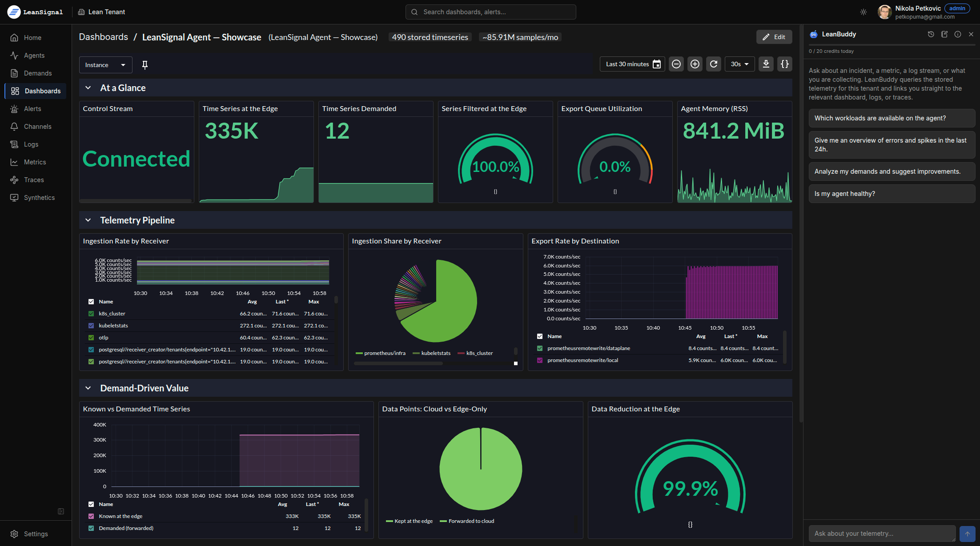Toggle Name checkbox in Ingestion Rate legend
This screenshot has width=980, height=546.
pos(91,302)
